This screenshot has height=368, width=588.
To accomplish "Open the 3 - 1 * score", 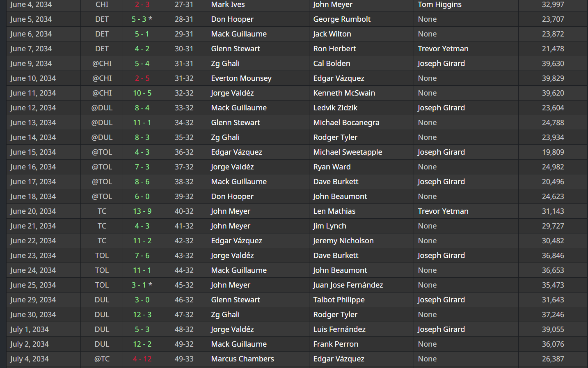I will 142,285.
